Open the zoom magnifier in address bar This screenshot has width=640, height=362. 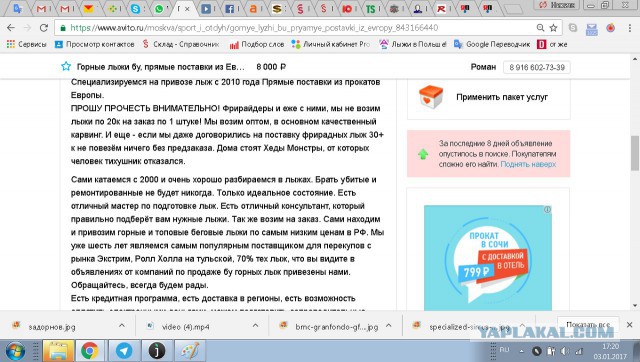[x=540, y=28]
